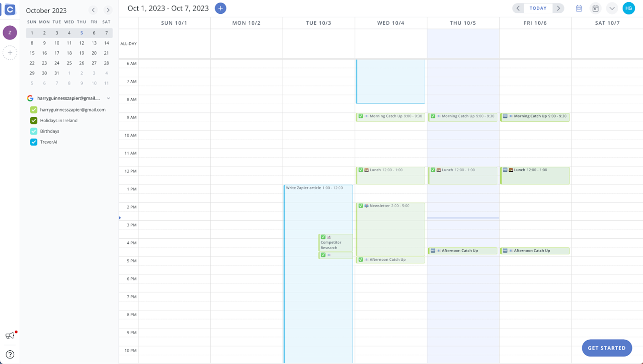Jump to today with TODAY button
643x364 pixels.
pyautogui.click(x=538, y=8)
